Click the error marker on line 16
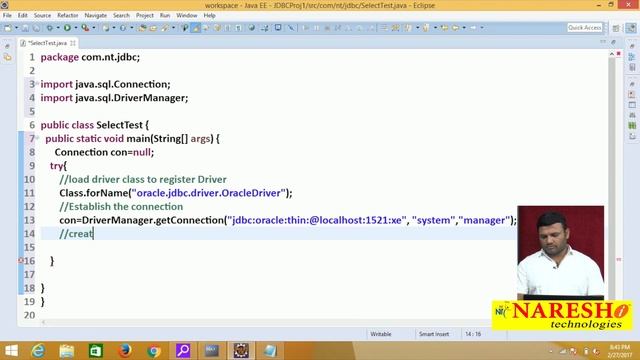The width and height of the screenshot is (640, 360). click(21, 260)
